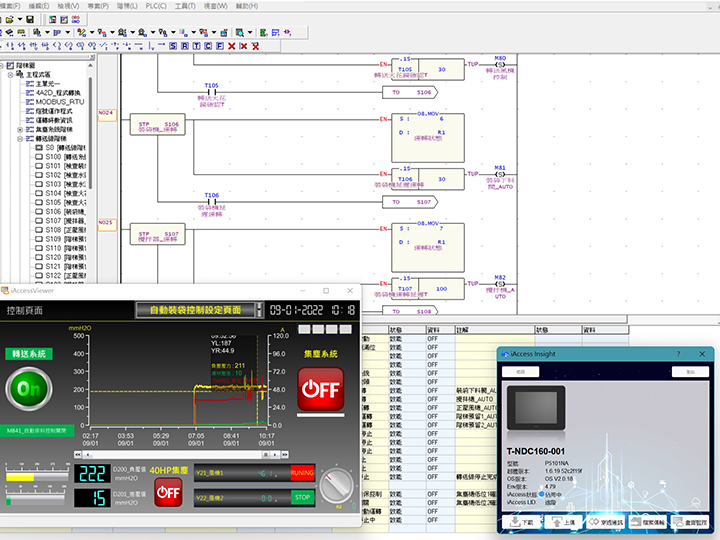The height and width of the screenshot is (540, 720).
Task: Click the C (counter) ladder icon
Action: pyautogui.click(x=208, y=46)
